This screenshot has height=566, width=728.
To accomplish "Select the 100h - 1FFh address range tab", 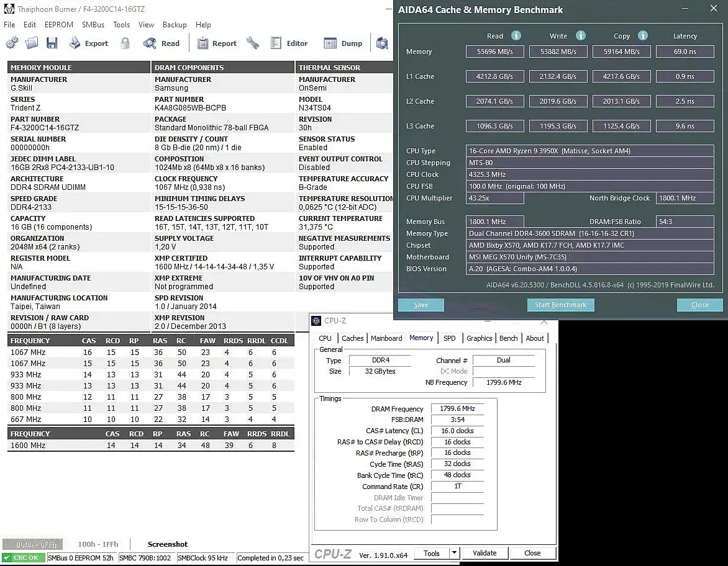I will click(98, 544).
